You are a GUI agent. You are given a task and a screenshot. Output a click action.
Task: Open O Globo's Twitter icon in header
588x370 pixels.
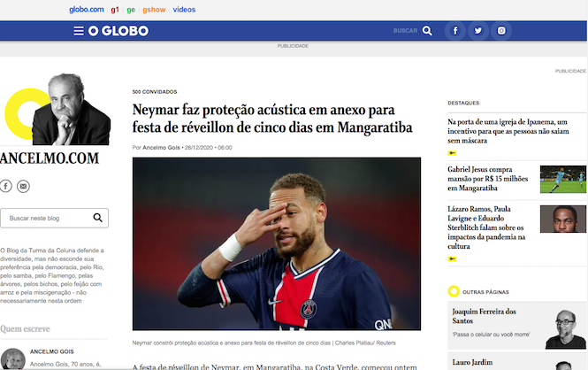coord(478,31)
